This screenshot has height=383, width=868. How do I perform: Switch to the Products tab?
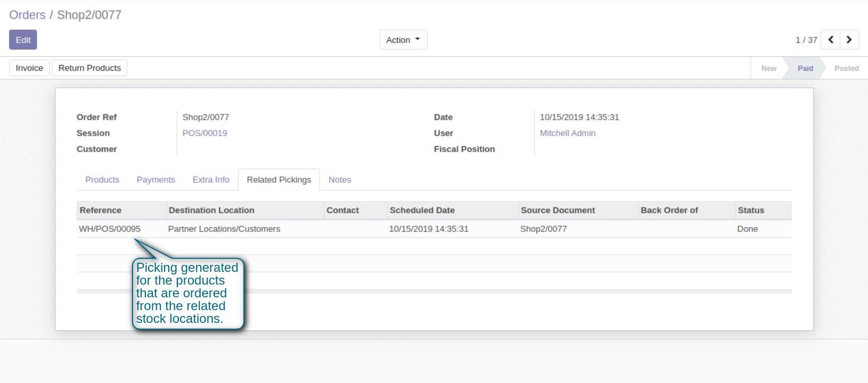click(102, 180)
